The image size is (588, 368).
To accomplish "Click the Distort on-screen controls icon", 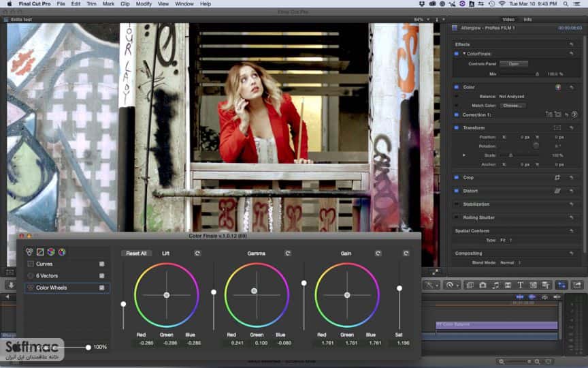I will click(x=557, y=191).
